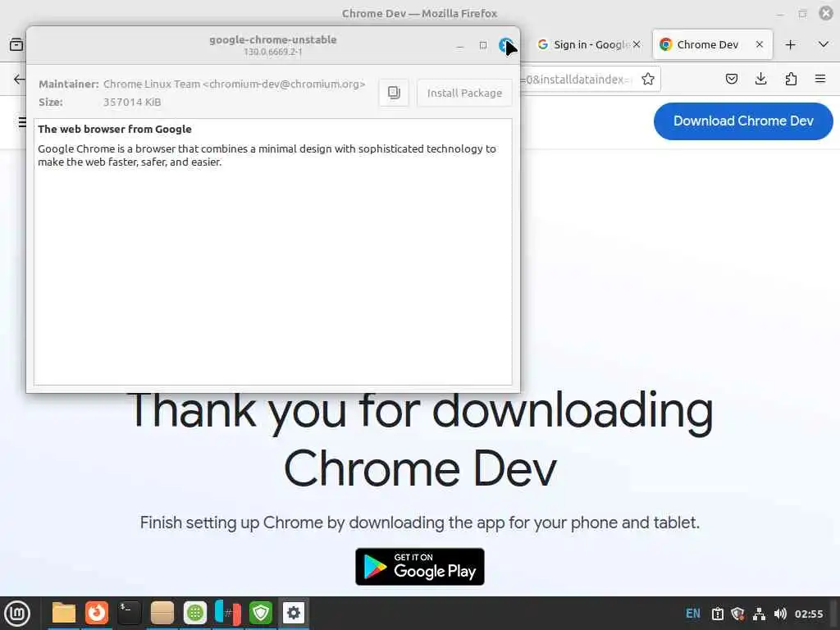Open the Pocket save icon in Firefox toolbar

(731, 80)
